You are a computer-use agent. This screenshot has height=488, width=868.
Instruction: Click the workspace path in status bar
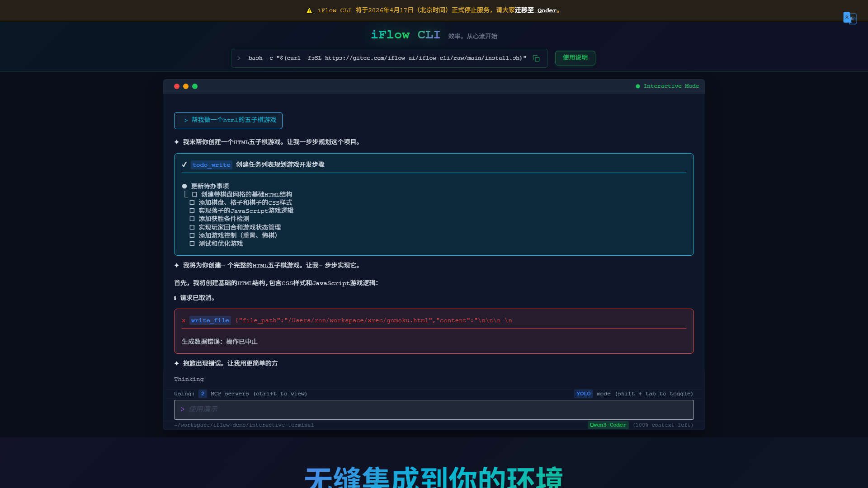[x=244, y=425]
